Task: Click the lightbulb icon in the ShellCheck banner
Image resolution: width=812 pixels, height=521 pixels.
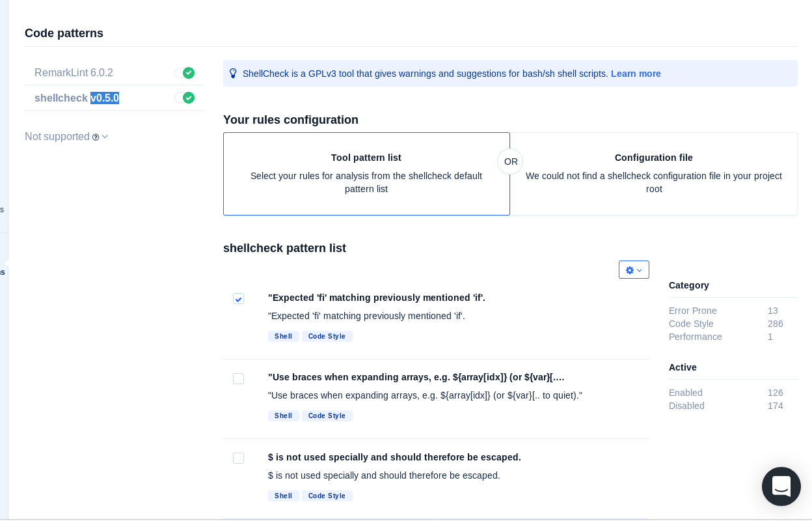Action: 234,73
